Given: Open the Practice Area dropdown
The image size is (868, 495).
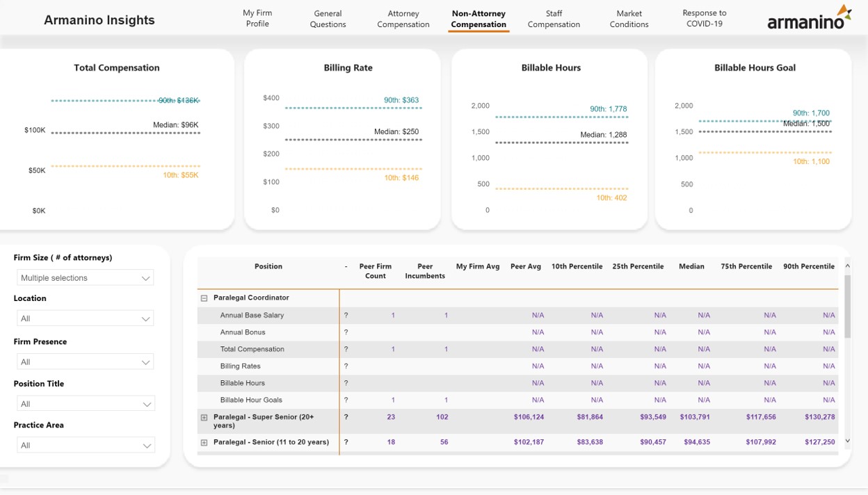Looking at the screenshot, I should point(85,445).
